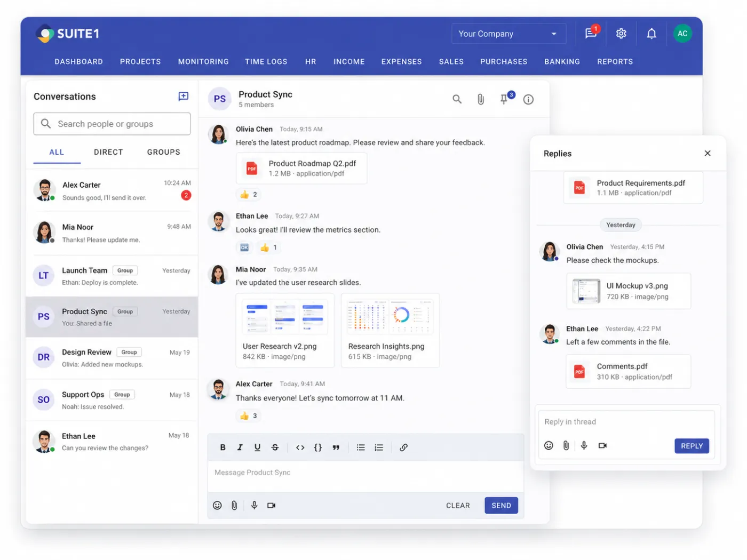The height and width of the screenshot is (560, 747).
Task: Show pinned messages in Product Sync
Action: pos(505,99)
